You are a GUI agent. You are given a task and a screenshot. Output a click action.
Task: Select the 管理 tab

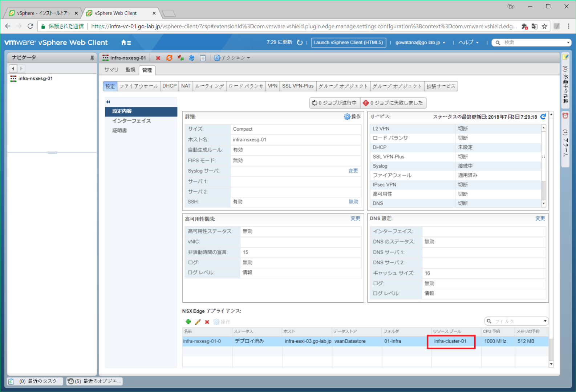147,70
